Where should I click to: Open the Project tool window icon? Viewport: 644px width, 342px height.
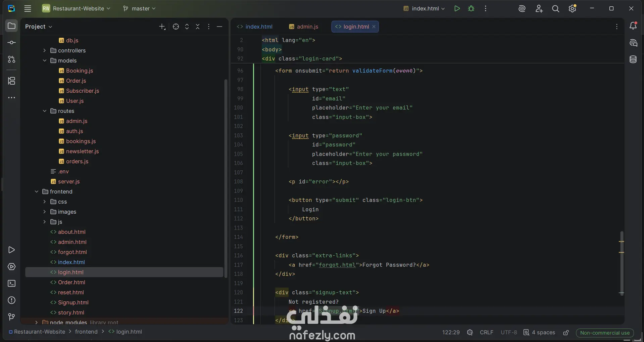click(x=11, y=26)
